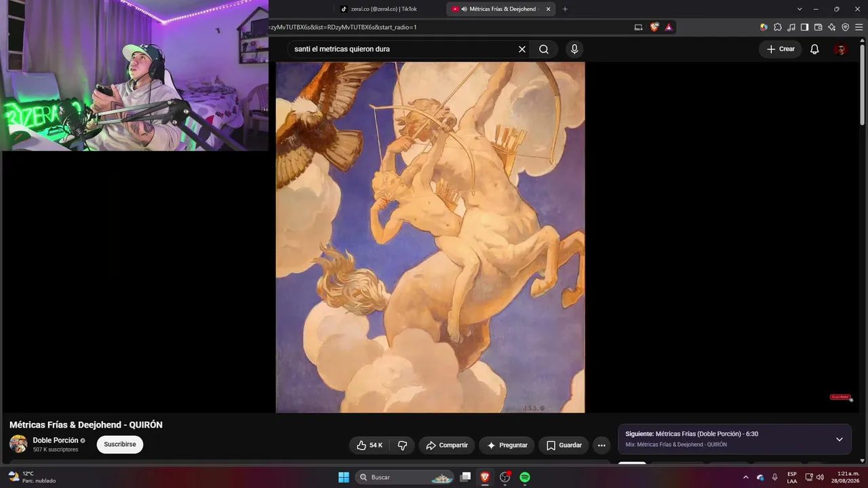Image resolution: width=868 pixels, height=488 pixels.
Task: Open Brave Rewards triangle icon
Action: pos(669,27)
